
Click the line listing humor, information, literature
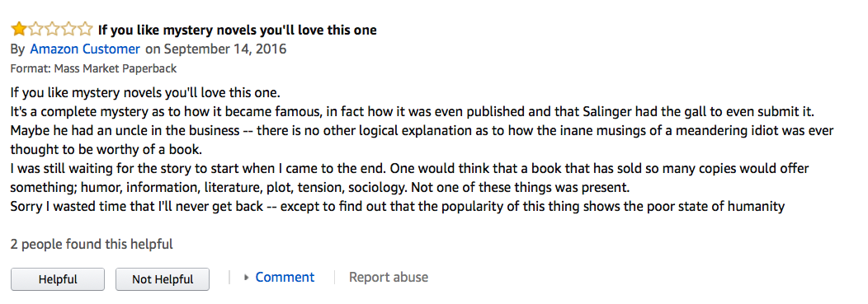click(320, 188)
